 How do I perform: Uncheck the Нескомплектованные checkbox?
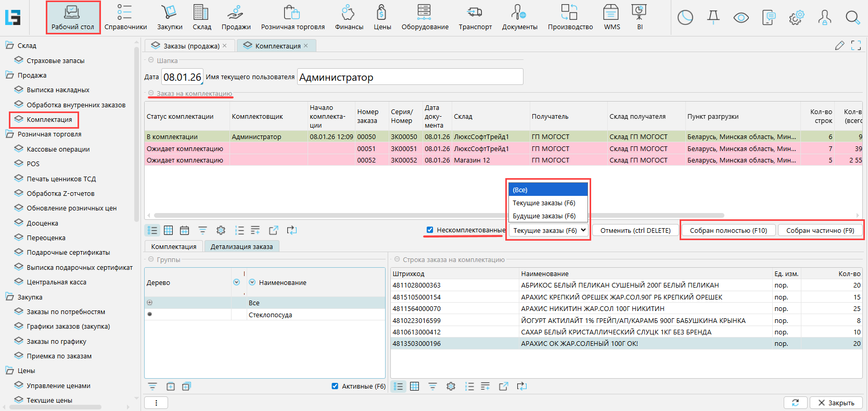430,230
